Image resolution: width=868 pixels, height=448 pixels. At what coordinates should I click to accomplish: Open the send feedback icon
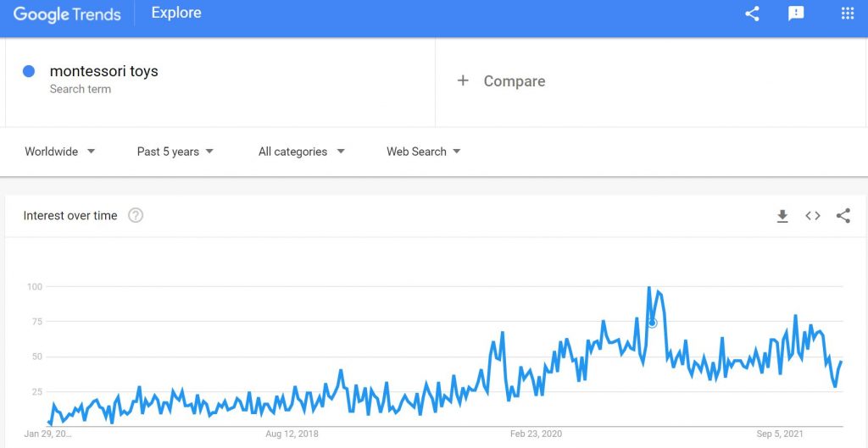[x=796, y=14]
